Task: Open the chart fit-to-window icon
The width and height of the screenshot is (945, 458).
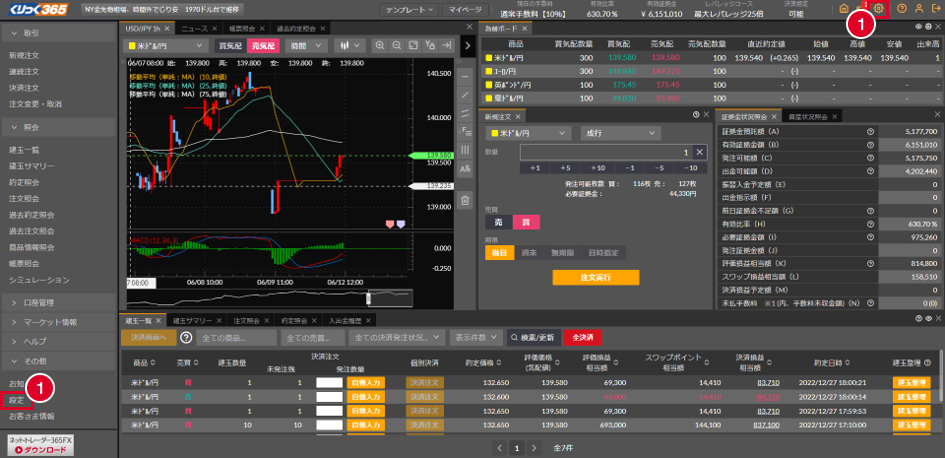Action: click(x=413, y=45)
